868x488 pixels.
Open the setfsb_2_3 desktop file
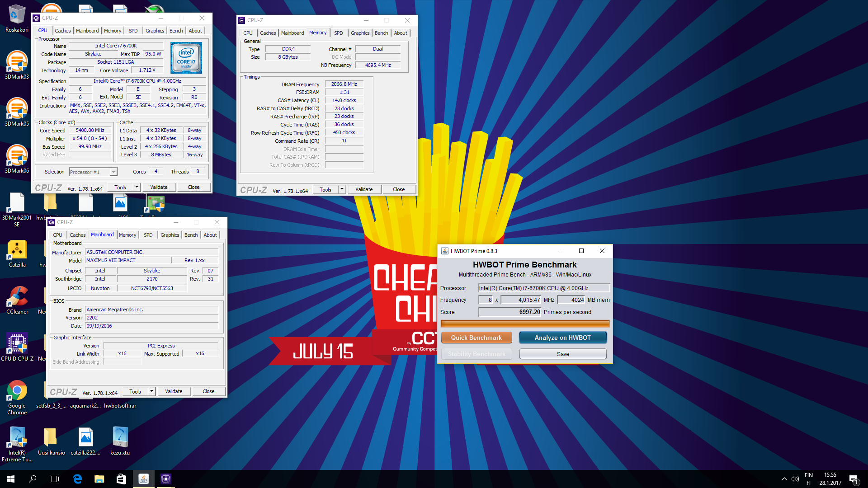tap(51, 406)
